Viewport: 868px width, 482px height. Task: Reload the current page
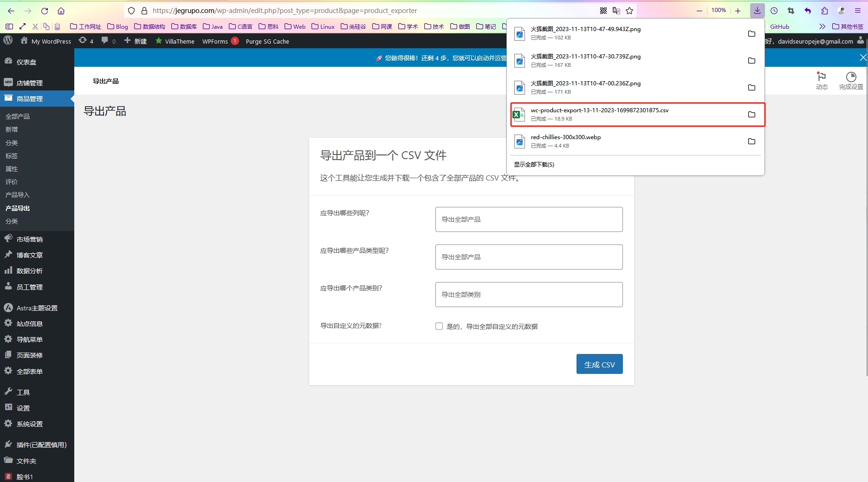point(45,11)
